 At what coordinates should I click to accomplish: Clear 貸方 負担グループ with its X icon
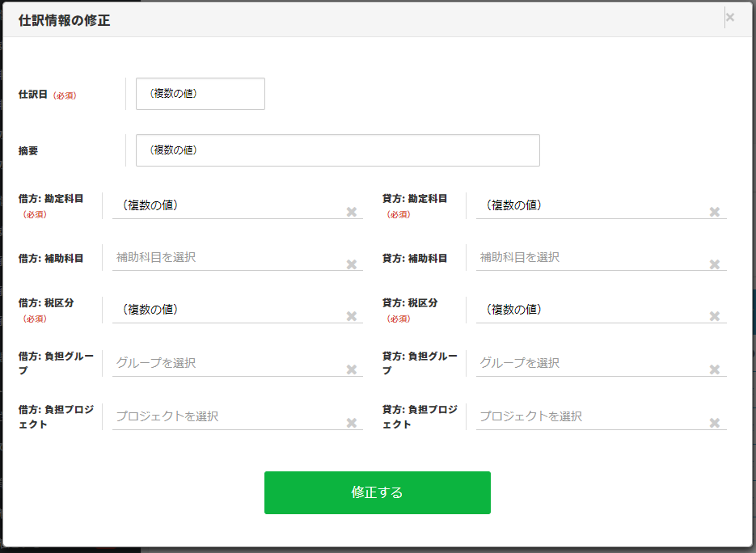715,369
